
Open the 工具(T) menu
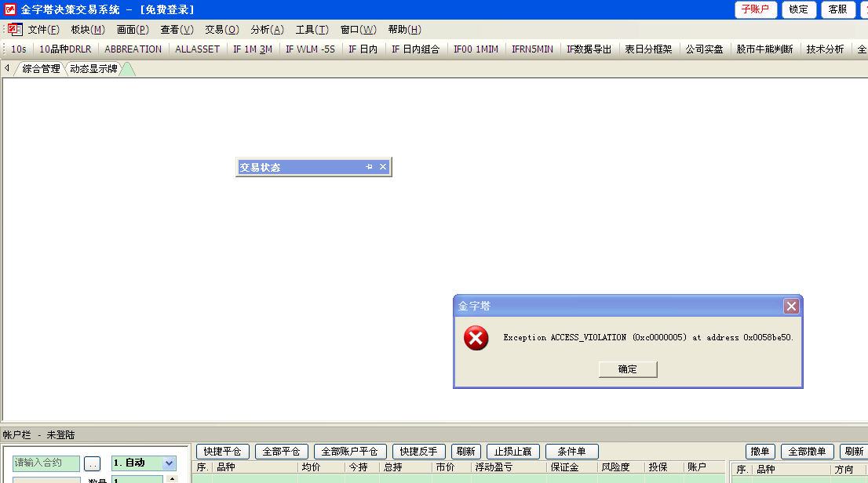[312, 30]
